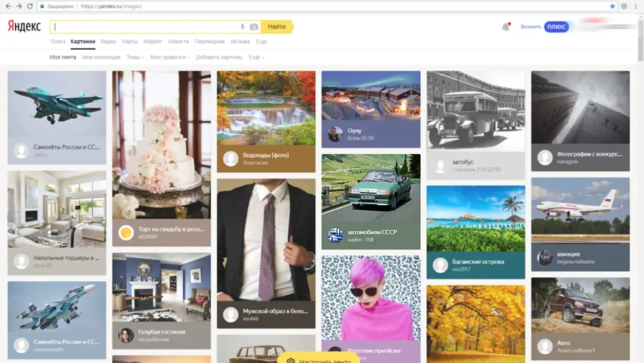Image resolution: width=644 pixels, height=363 pixels.
Task: Expand the Ещё dropdown in feed bar
Action: tap(257, 57)
